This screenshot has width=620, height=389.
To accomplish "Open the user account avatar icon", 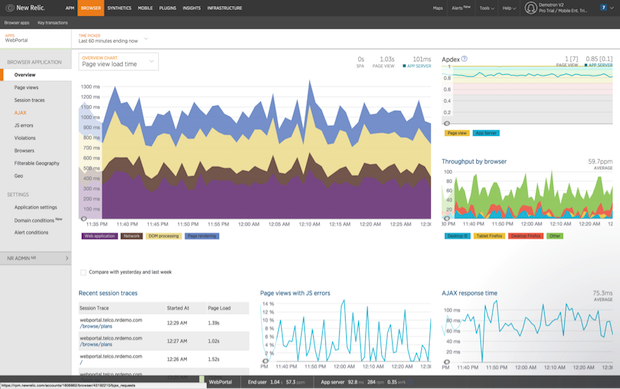I will click(530, 8).
